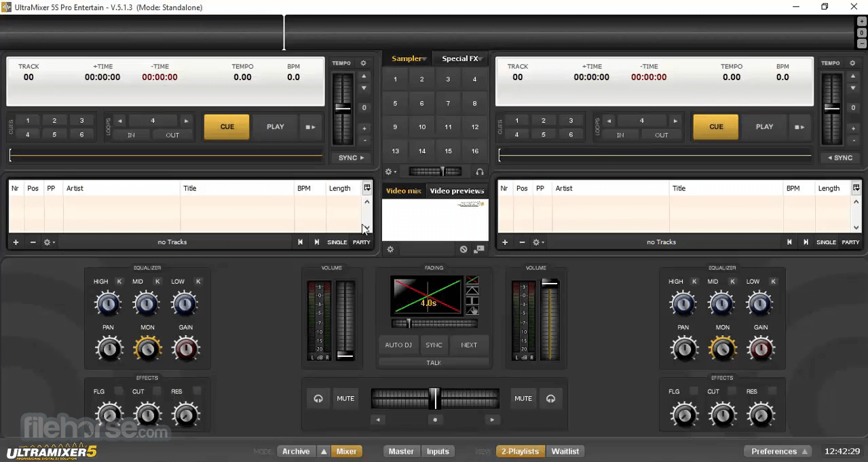Click arrow button next to Archive

pyautogui.click(x=324, y=451)
